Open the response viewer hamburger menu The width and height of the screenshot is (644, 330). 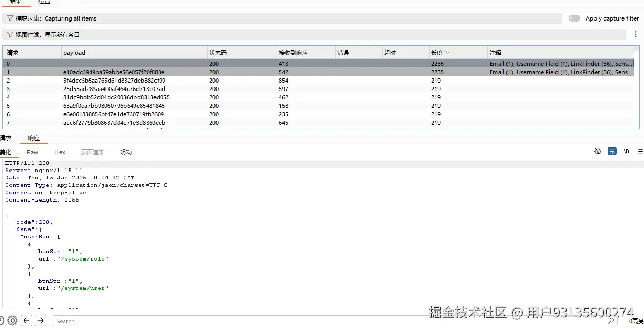tap(640, 151)
